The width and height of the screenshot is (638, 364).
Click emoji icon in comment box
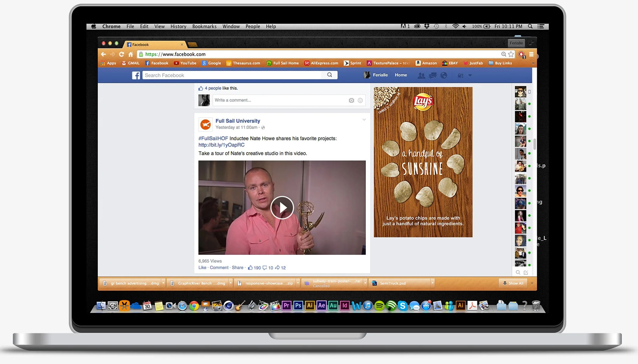pos(360,100)
